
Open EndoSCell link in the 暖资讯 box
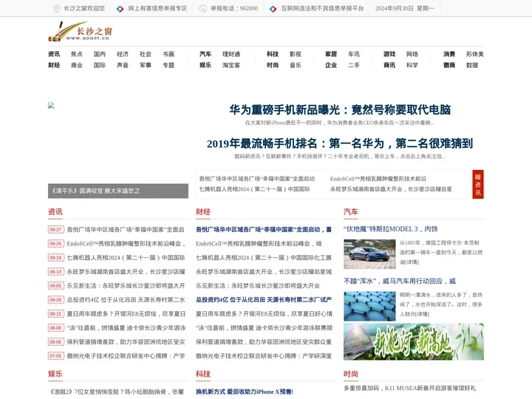(378, 179)
